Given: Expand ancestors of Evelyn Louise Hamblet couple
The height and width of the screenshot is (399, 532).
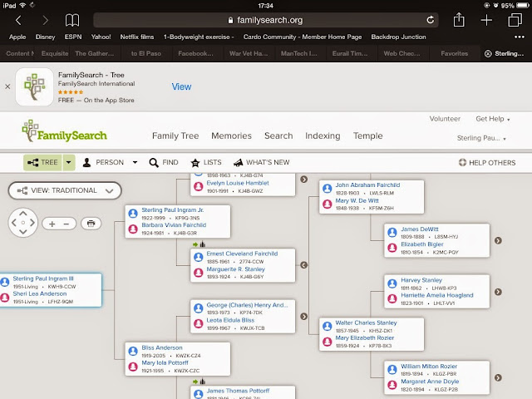Looking at the screenshot, I should pyautogui.click(x=304, y=180).
